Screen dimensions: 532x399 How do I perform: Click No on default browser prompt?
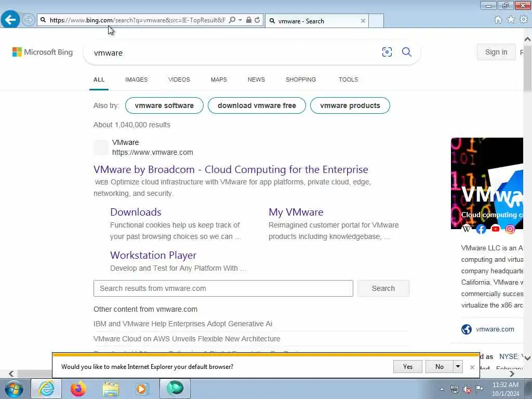[440, 366]
